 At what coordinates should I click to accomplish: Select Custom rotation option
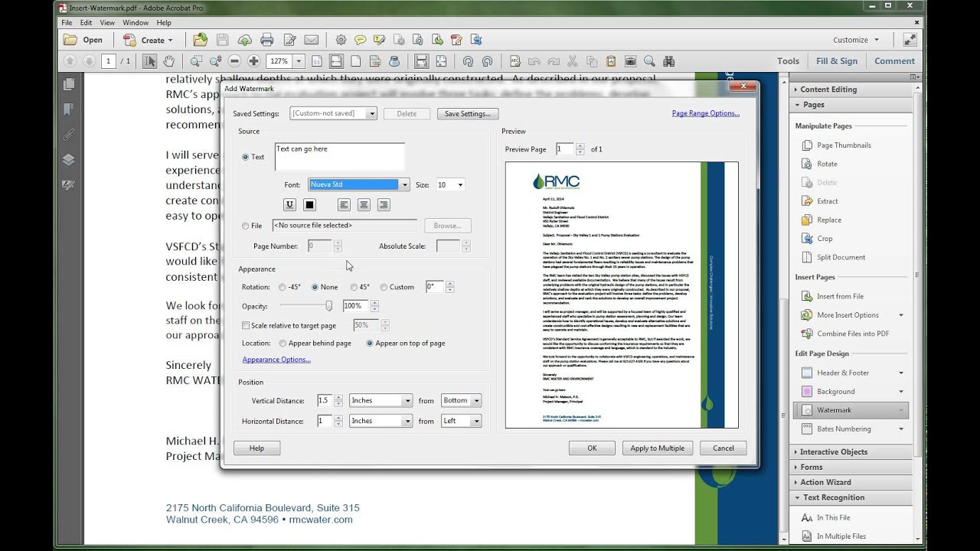(384, 287)
